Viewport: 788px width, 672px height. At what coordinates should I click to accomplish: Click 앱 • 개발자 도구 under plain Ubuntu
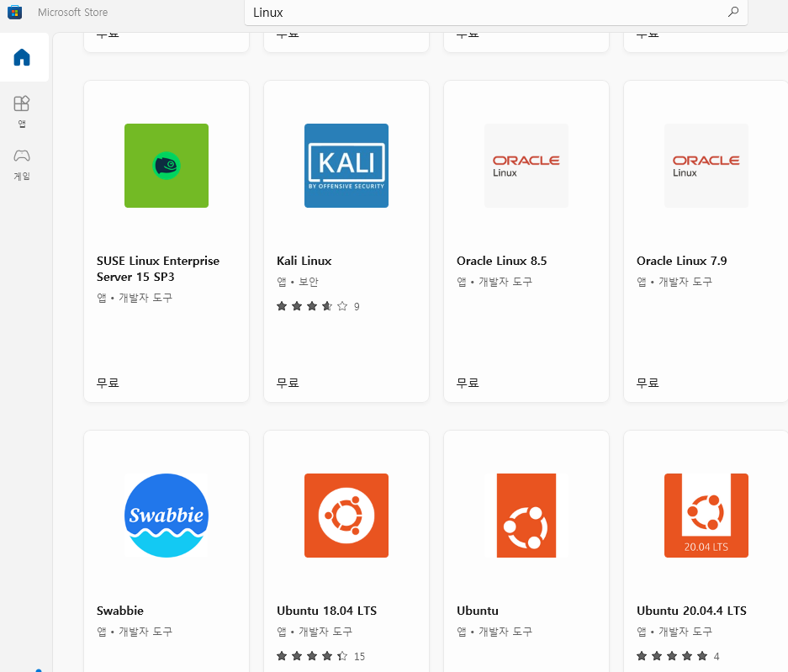point(494,632)
